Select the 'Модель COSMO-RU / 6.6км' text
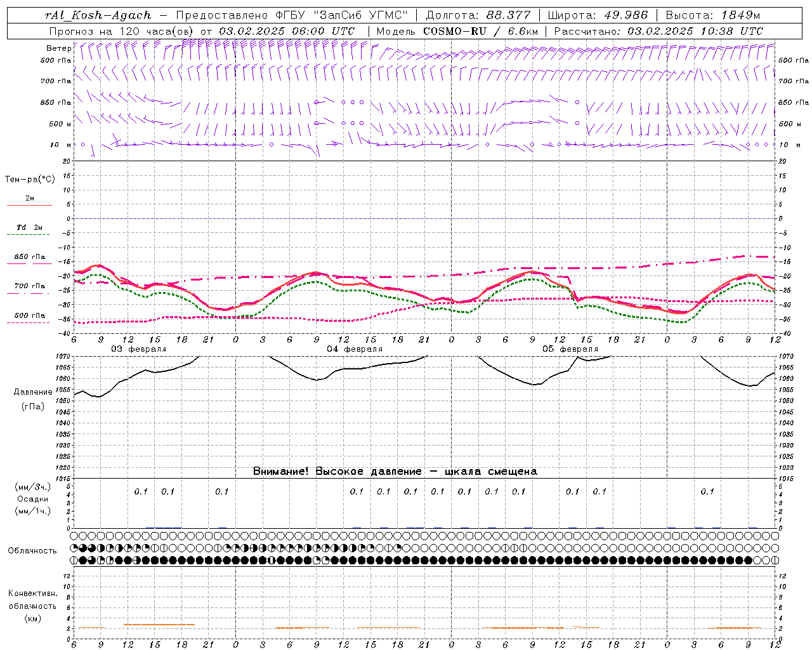 point(457,31)
